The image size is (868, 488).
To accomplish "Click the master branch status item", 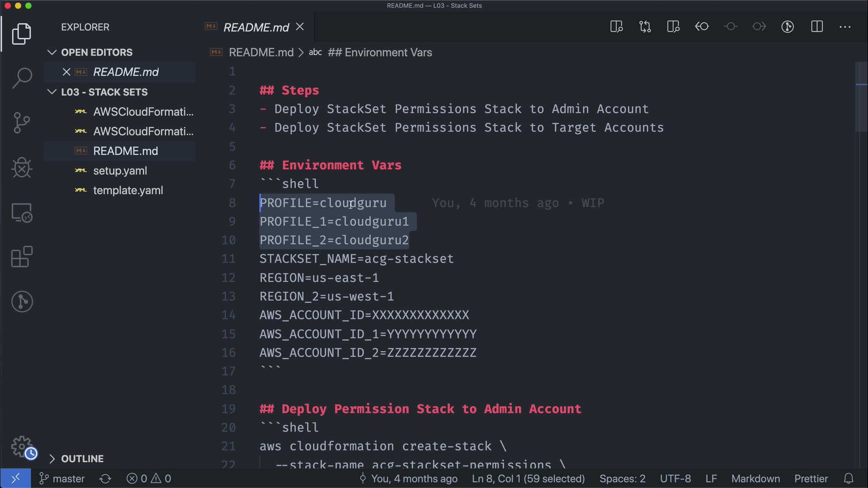I will [x=62, y=479].
